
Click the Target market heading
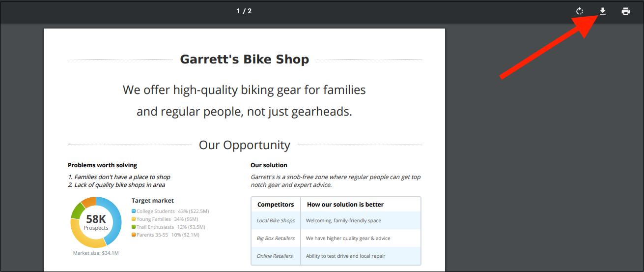pos(152,201)
